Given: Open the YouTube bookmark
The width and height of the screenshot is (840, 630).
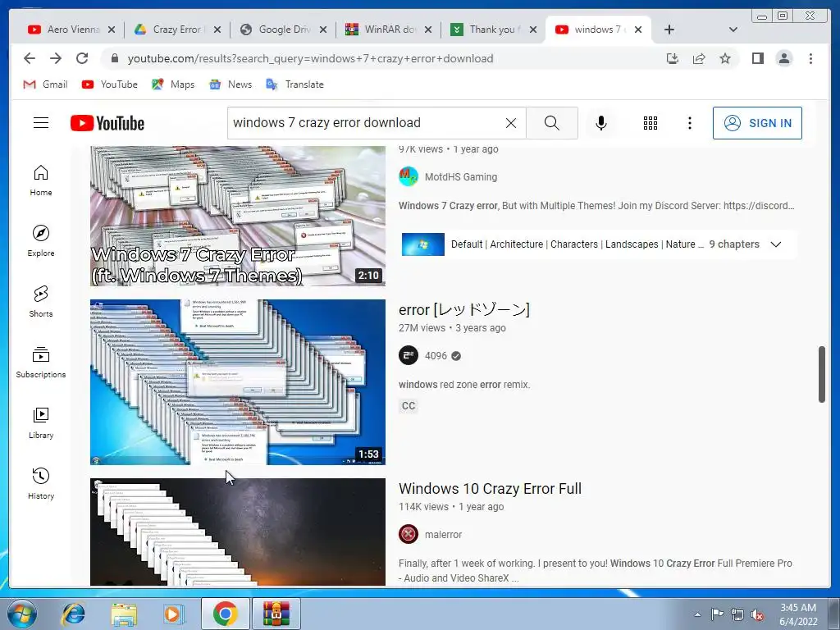Looking at the screenshot, I should tap(110, 84).
